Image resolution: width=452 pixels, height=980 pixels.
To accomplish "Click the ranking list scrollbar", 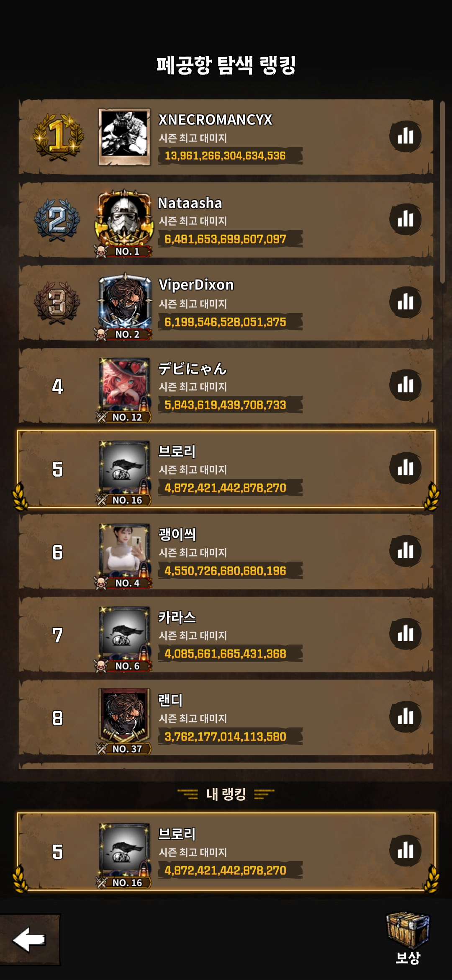I will (x=442, y=193).
